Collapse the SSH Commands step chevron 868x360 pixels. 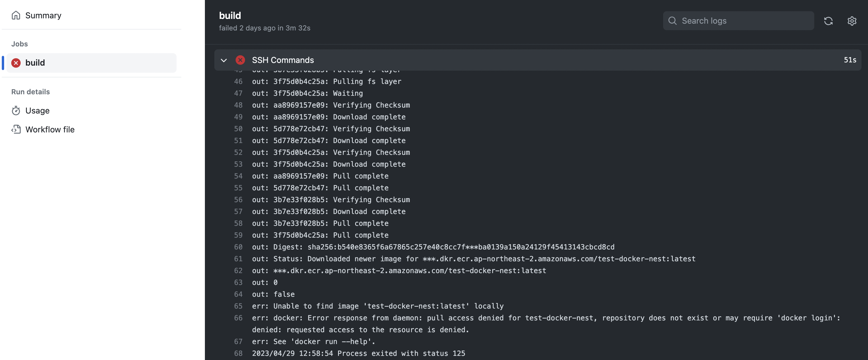tap(224, 60)
